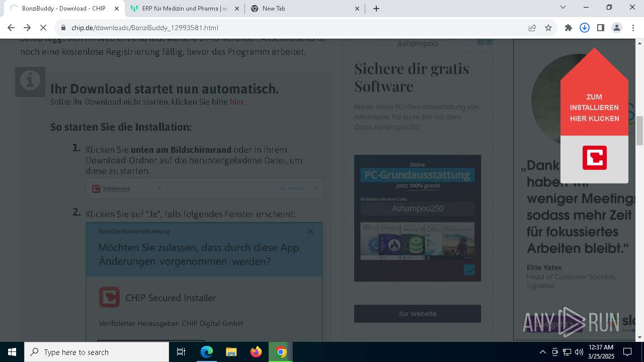The image size is (644, 362).
Task: Open the network status tray icon
Action: point(567,352)
